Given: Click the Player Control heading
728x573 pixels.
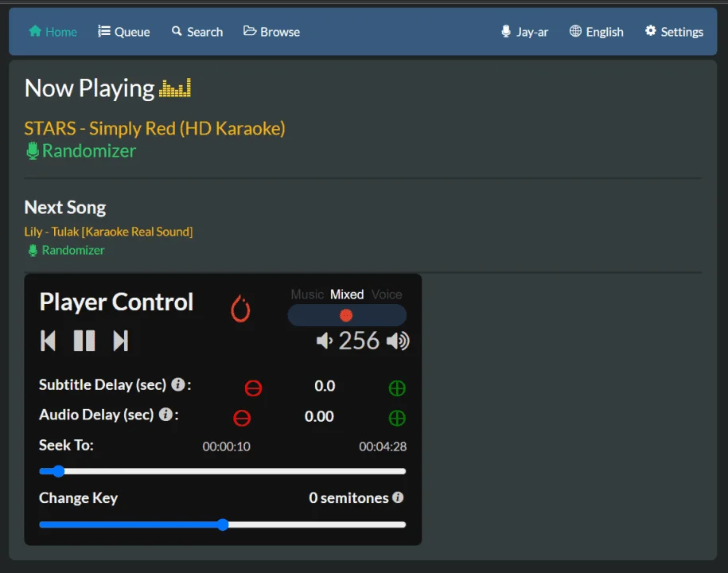Looking at the screenshot, I should click(x=116, y=302).
